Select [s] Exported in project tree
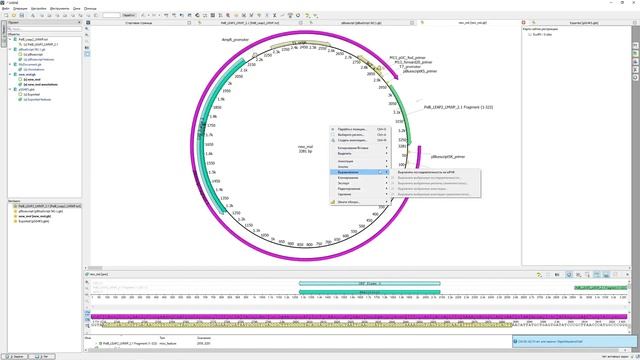The width and height of the screenshot is (640, 360). (31, 94)
